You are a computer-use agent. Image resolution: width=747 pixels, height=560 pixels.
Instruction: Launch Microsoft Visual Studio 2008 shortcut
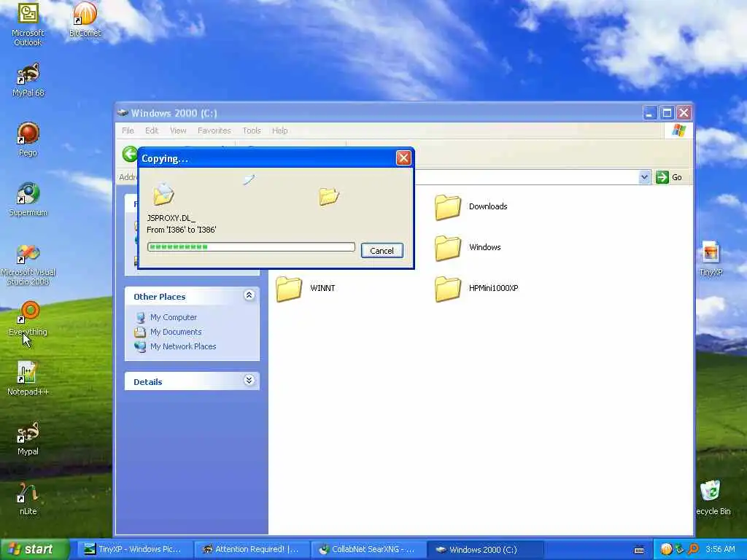click(28, 264)
